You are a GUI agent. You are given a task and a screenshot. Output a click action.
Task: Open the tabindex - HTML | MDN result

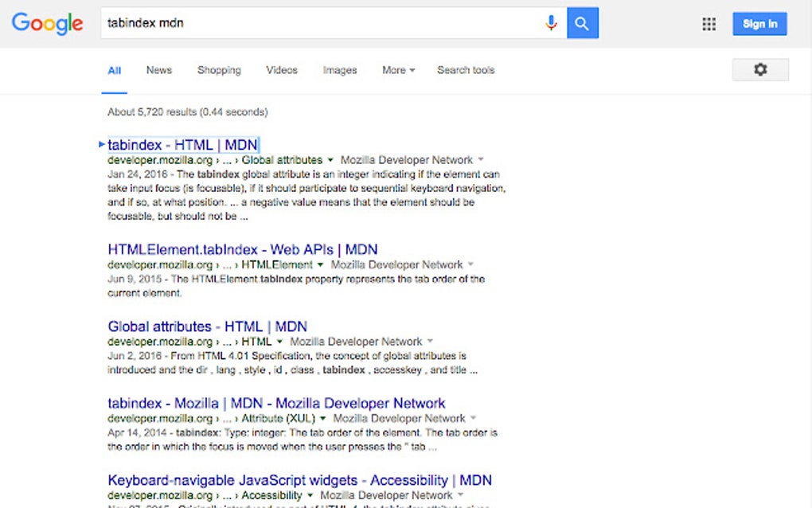[x=182, y=144]
